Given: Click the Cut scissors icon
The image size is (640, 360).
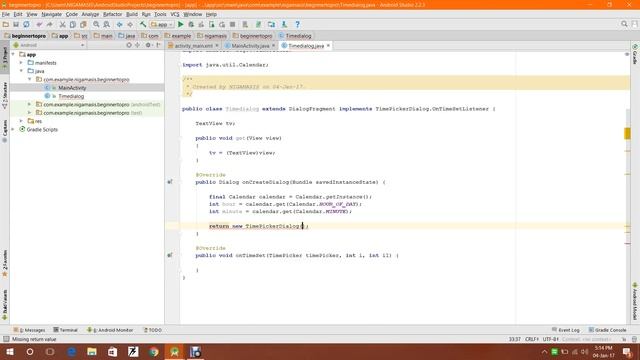Looking at the screenshot, I should (62, 24).
